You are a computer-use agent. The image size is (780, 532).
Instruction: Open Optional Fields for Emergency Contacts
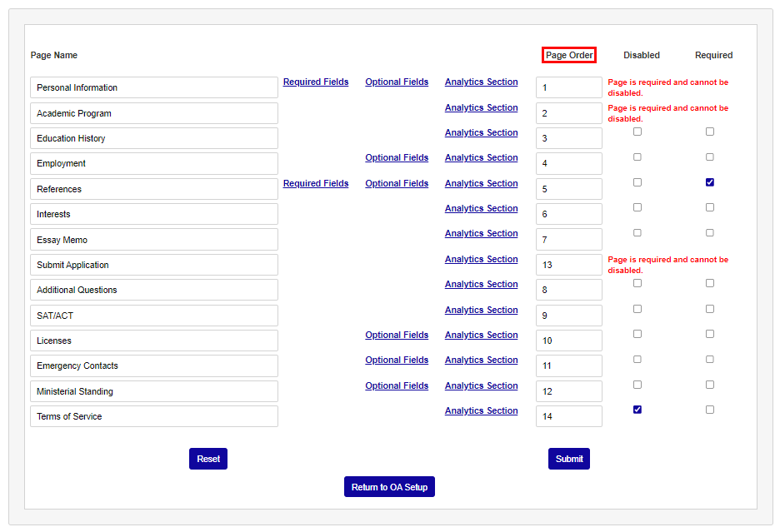[397, 360]
